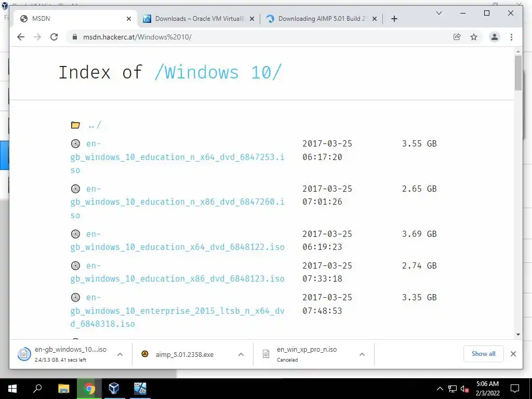Open the tab search chevron
Screen dimensions: 532x399
(438, 13)
